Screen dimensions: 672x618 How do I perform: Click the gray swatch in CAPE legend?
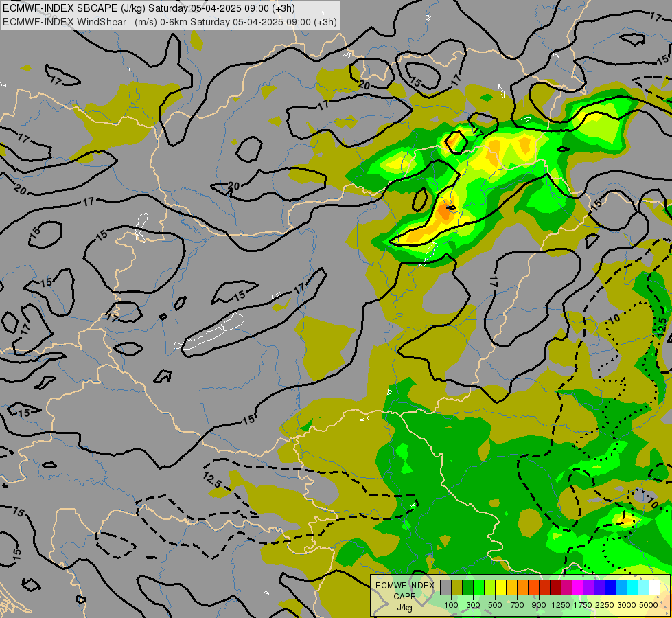coord(445,587)
